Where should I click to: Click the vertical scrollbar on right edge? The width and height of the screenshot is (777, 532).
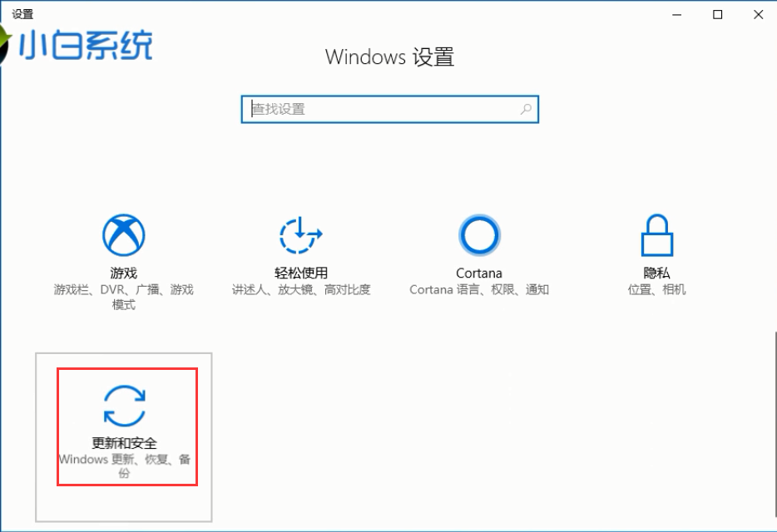[775, 426]
